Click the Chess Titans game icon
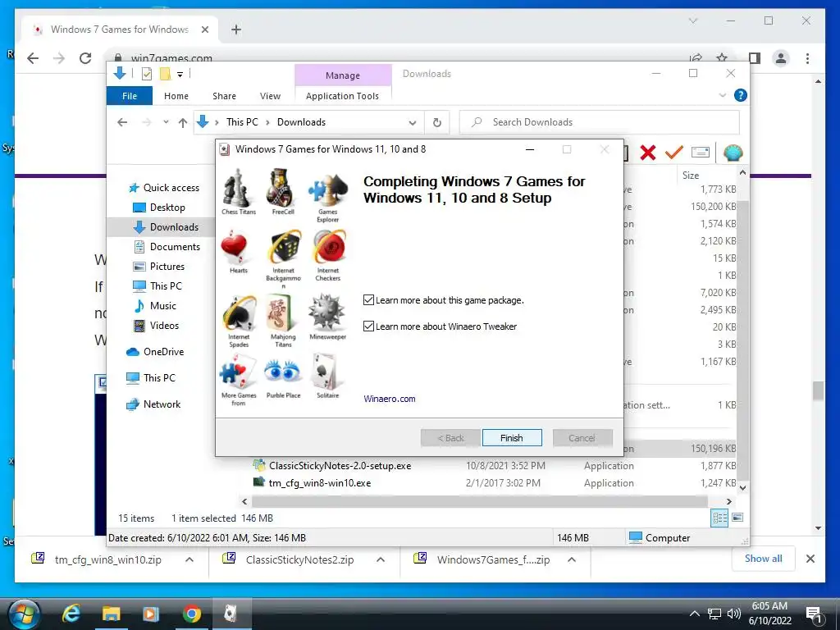This screenshot has width=840, height=630. pyautogui.click(x=239, y=188)
